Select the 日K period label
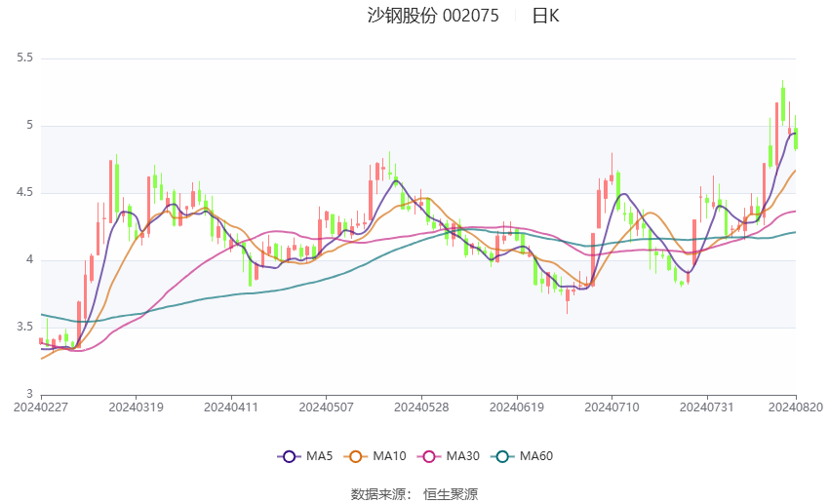 click(x=545, y=16)
